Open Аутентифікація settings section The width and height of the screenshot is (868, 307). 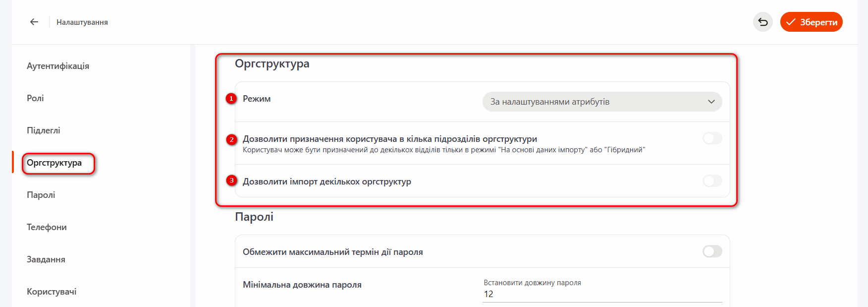58,66
